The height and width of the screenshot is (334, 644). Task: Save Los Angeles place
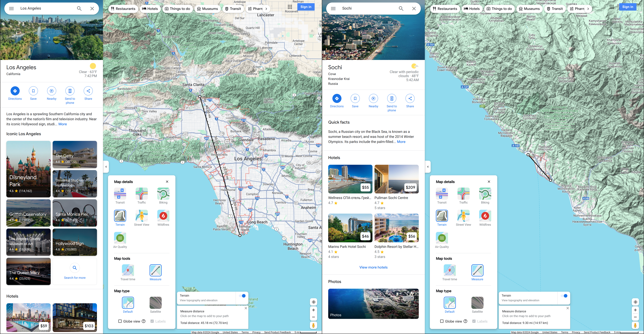(x=33, y=93)
